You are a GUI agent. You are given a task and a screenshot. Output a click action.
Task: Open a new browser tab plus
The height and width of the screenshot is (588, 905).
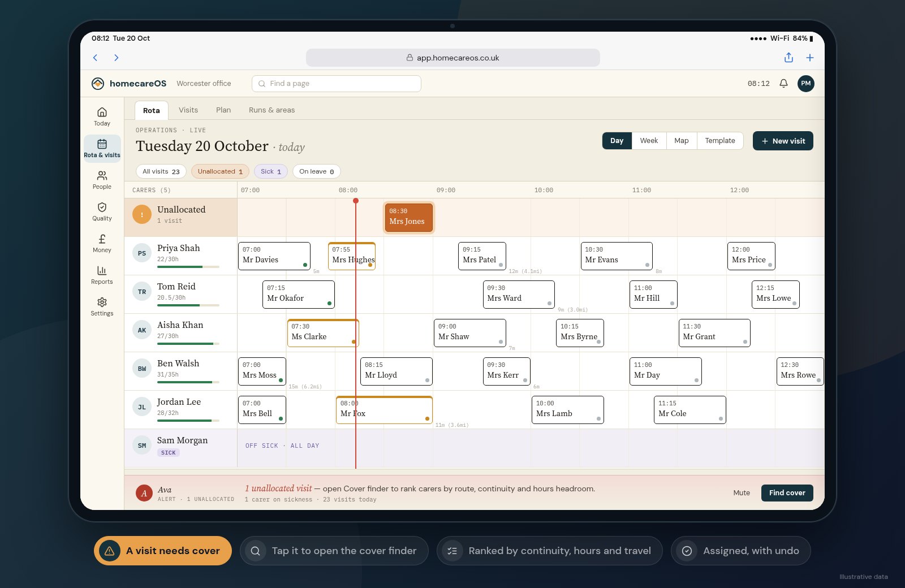click(x=810, y=58)
